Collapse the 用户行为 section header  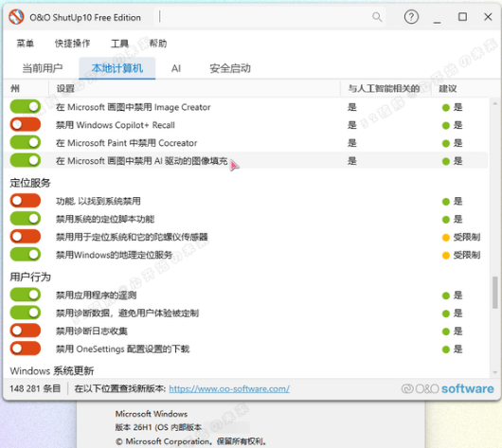point(30,277)
